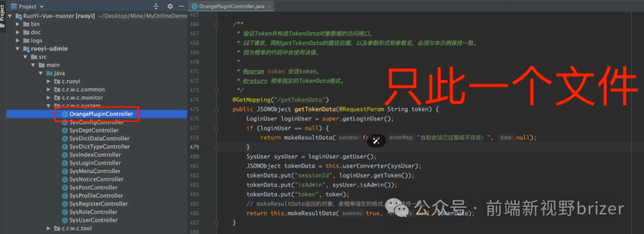Open the Project panel settings gear
This screenshot has width=644, height=234.
point(170,6)
